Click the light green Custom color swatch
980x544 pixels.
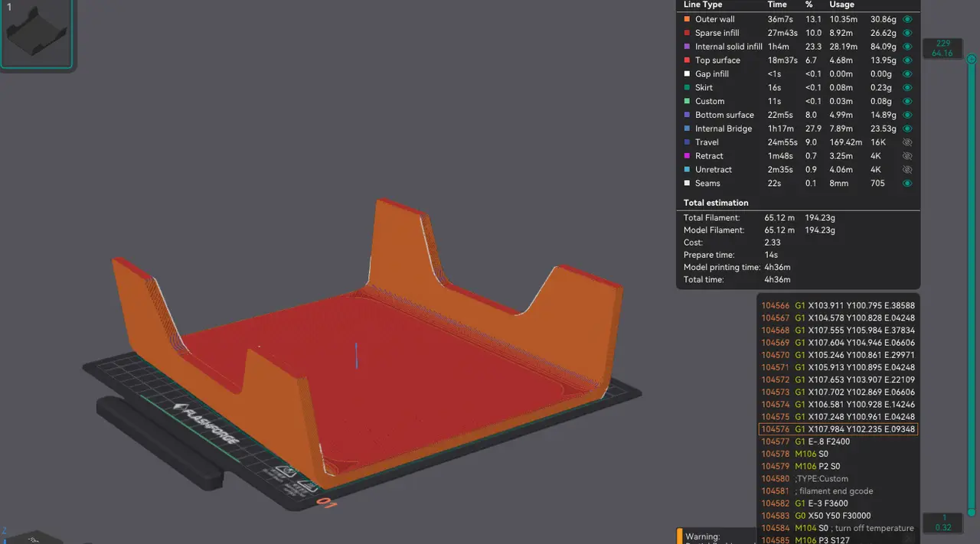[687, 101]
